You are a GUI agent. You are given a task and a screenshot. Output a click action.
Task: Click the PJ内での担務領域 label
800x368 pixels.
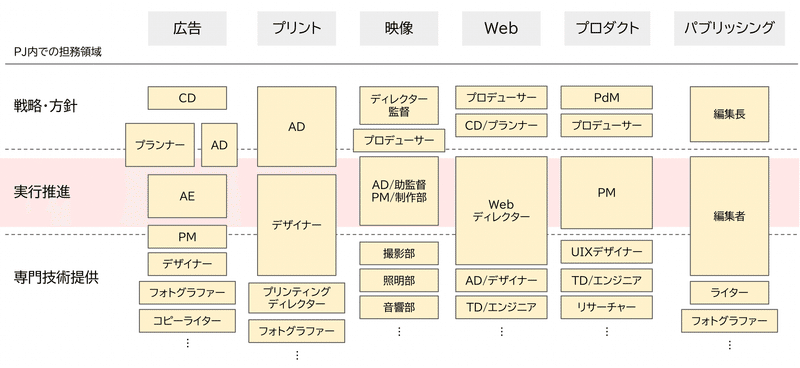[x=58, y=52]
